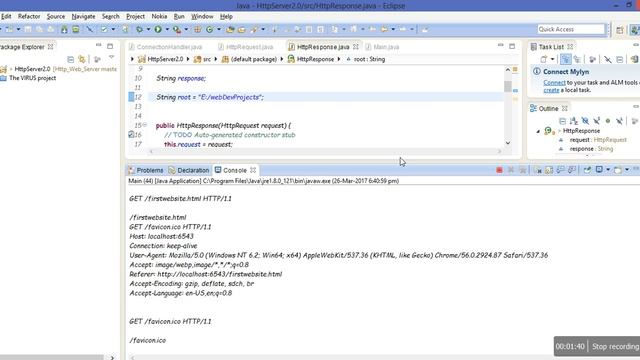Click the Outline view tab

tap(548, 109)
